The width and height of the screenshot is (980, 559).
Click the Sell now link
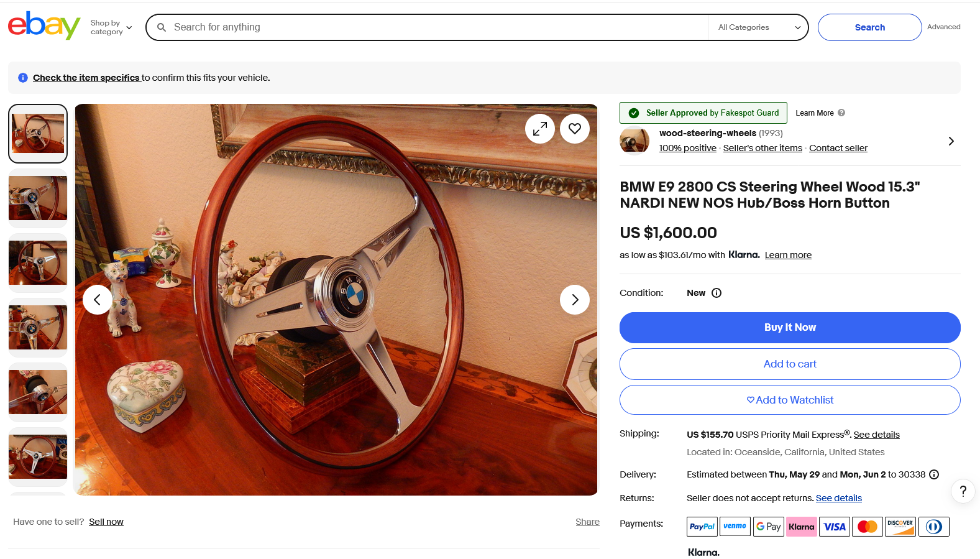click(106, 522)
